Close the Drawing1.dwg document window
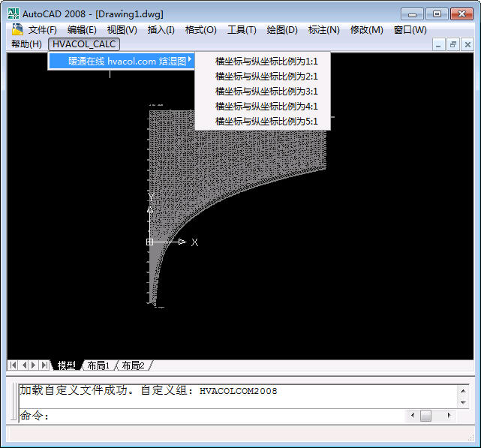481x448 pixels. pos(467,45)
